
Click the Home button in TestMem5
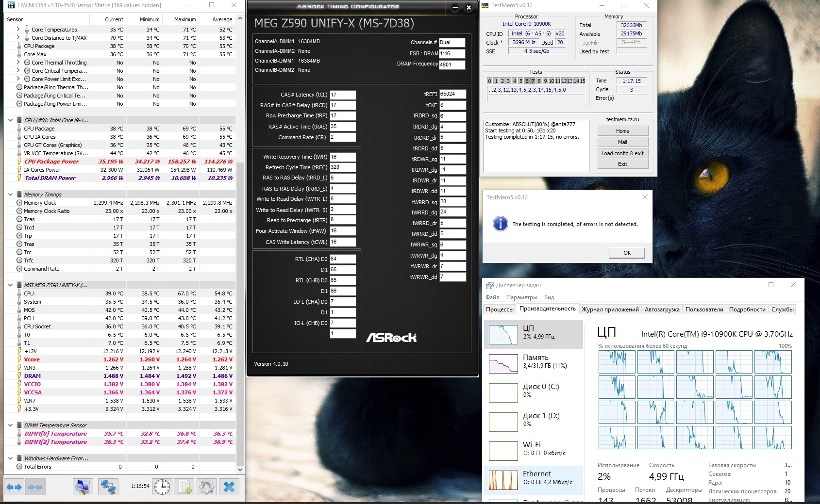point(622,131)
